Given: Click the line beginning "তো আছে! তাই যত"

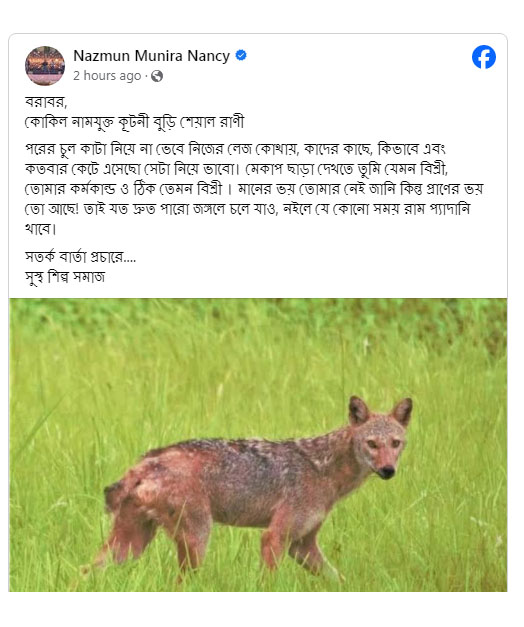Looking at the screenshot, I should 248,209.
